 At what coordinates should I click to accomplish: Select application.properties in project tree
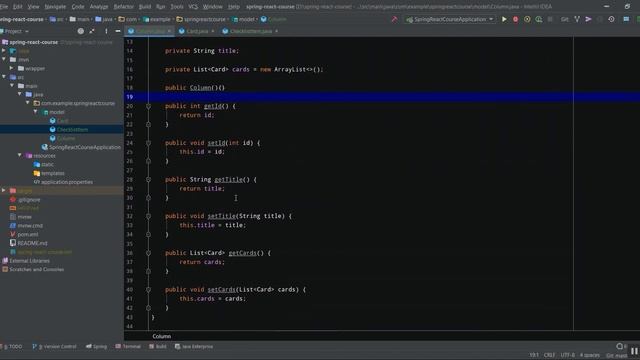click(67, 182)
